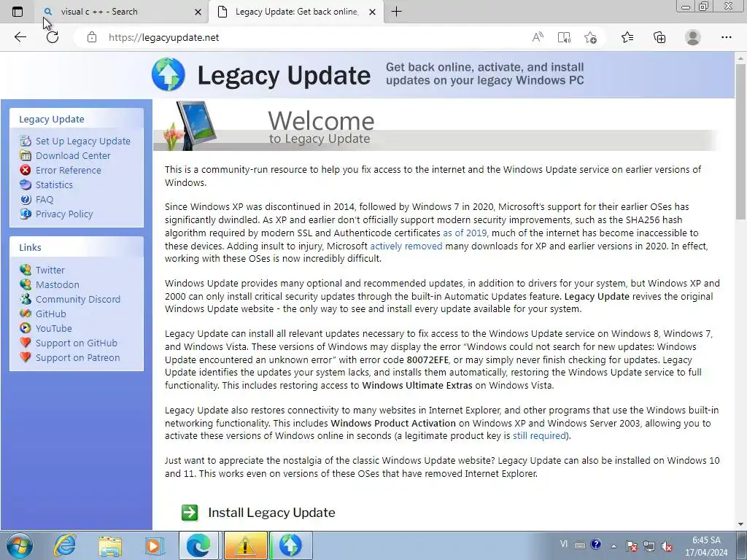
Task: Follow the 'actively removed' hyperlink
Action: click(406, 246)
